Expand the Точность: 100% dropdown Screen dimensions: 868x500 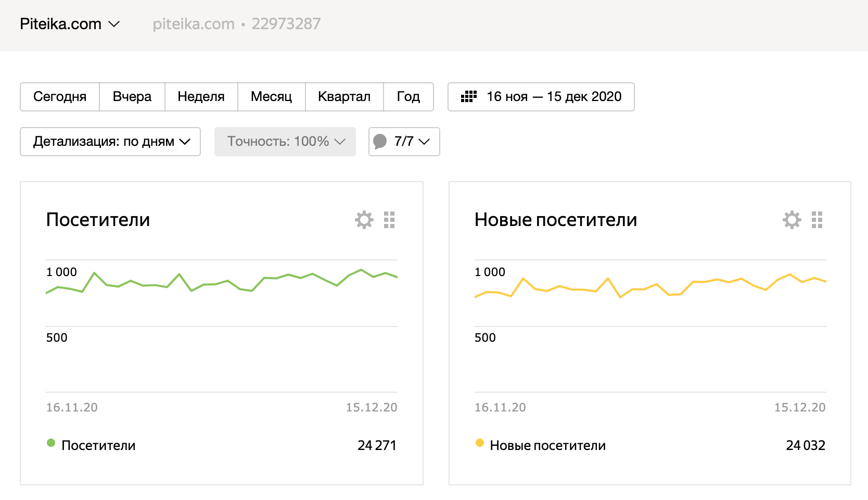click(285, 142)
